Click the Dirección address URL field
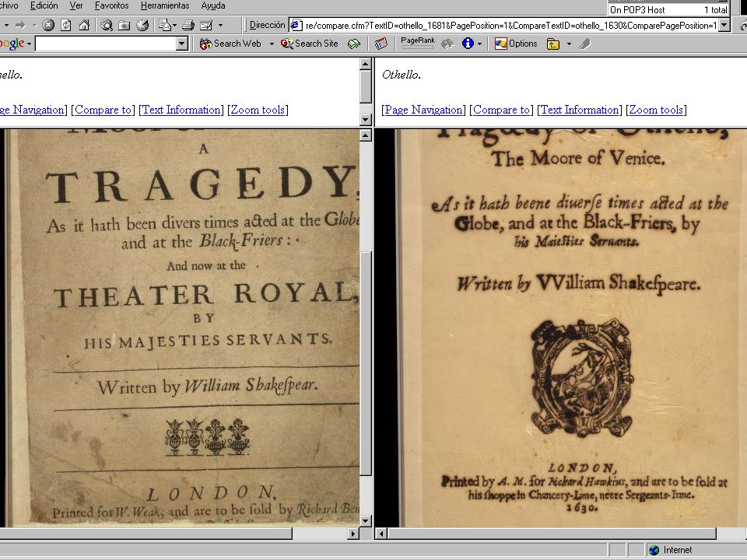Viewport: 747px width, 560px height. coord(510,25)
